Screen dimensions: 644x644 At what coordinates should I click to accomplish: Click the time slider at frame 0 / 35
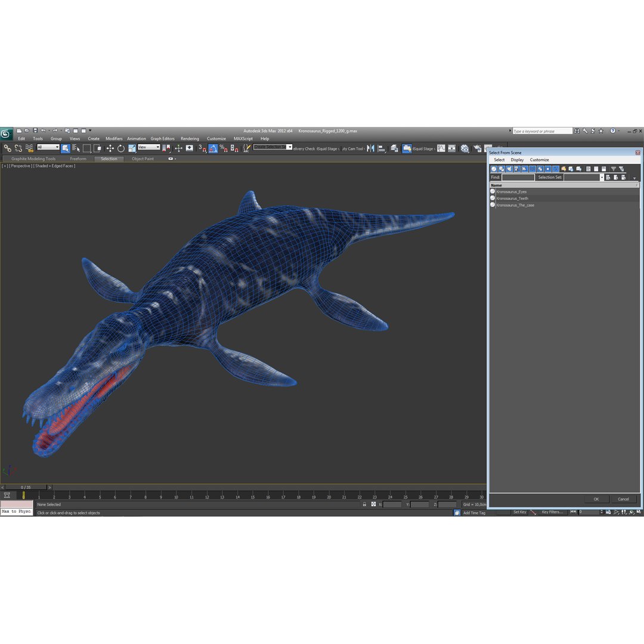(x=26, y=487)
